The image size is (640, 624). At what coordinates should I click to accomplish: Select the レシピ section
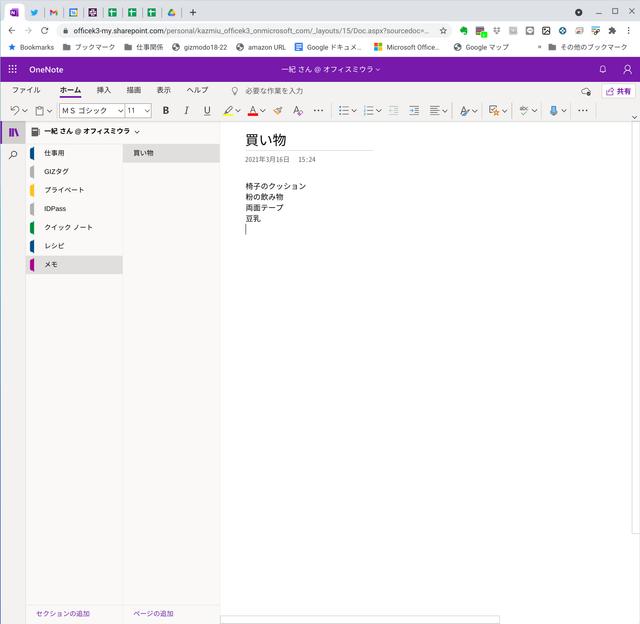point(75,246)
